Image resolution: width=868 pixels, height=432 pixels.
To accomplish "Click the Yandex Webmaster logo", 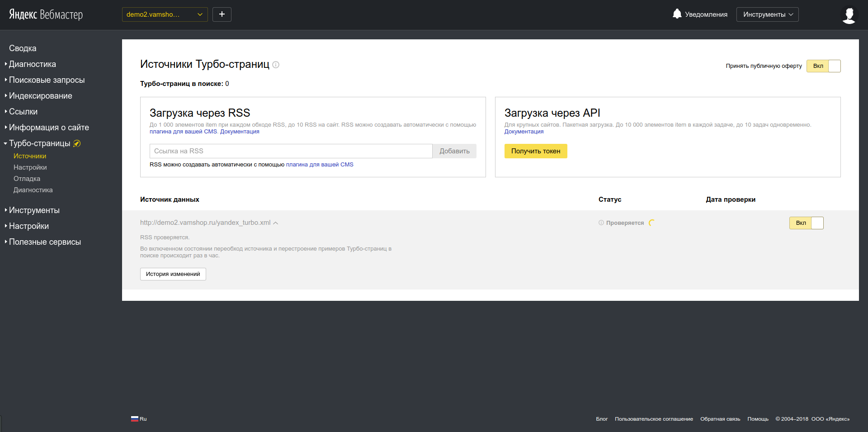I will click(x=46, y=14).
